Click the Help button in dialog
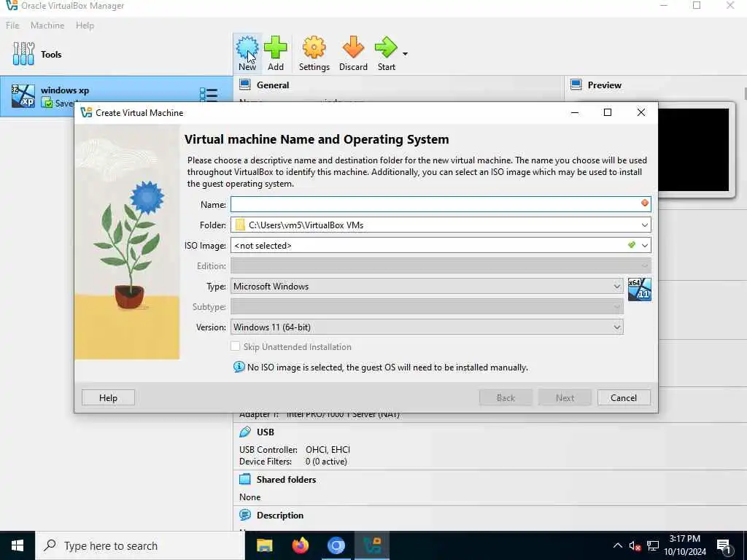 pyautogui.click(x=108, y=397)
